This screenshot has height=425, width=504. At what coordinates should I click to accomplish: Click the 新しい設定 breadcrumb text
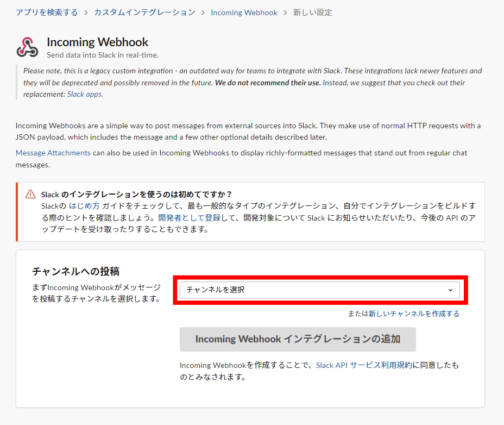(312, 12)
